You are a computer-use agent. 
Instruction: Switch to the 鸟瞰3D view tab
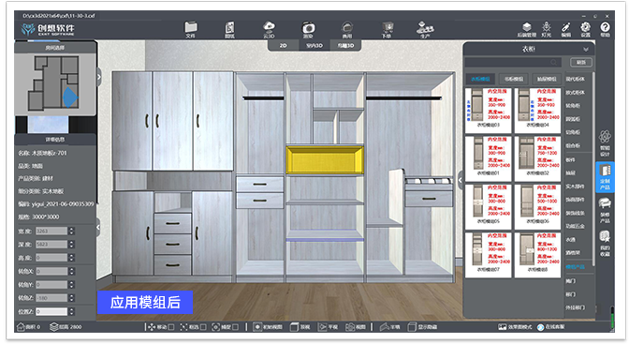[345, 46]
